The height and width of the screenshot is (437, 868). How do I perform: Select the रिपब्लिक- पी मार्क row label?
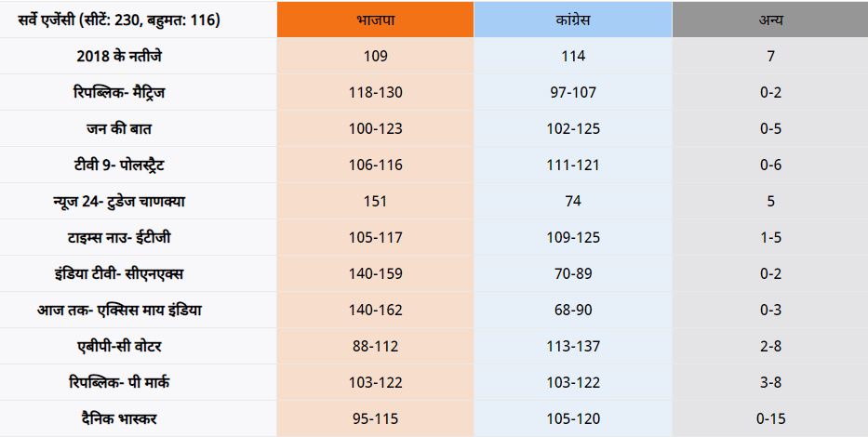139,382
